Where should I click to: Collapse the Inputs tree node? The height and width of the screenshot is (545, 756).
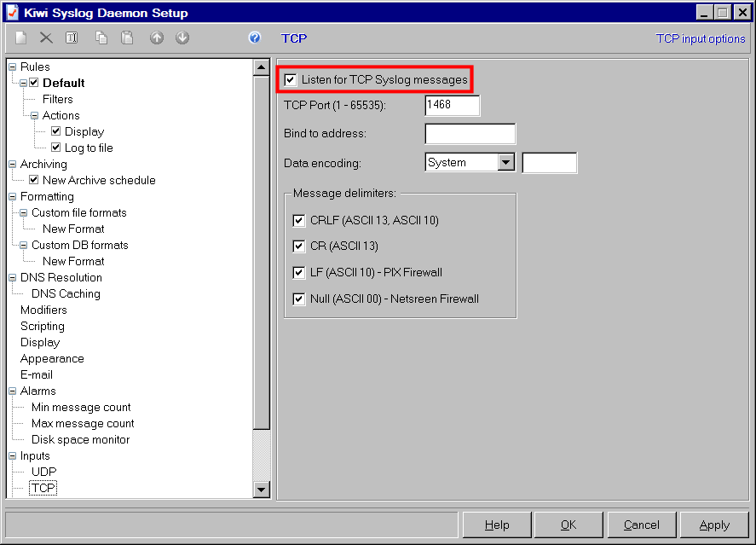point(13,455)
